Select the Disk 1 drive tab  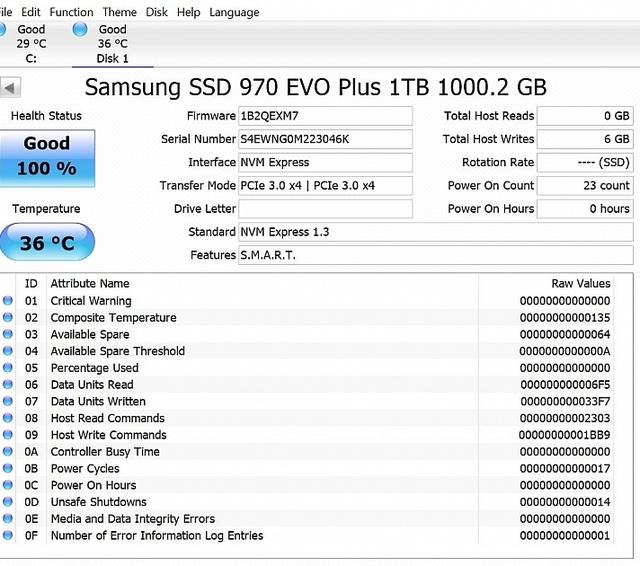pyautogui.click(x=113, y=44)
